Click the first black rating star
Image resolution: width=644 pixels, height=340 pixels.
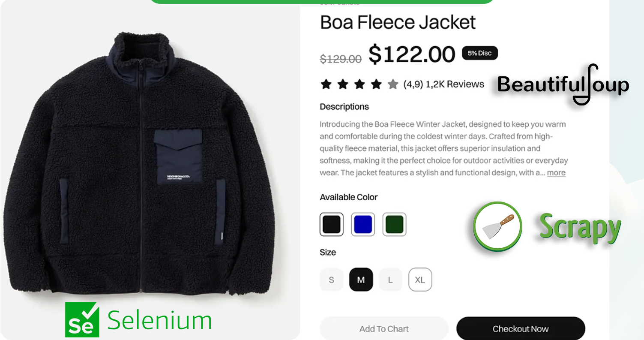point(326,84)
